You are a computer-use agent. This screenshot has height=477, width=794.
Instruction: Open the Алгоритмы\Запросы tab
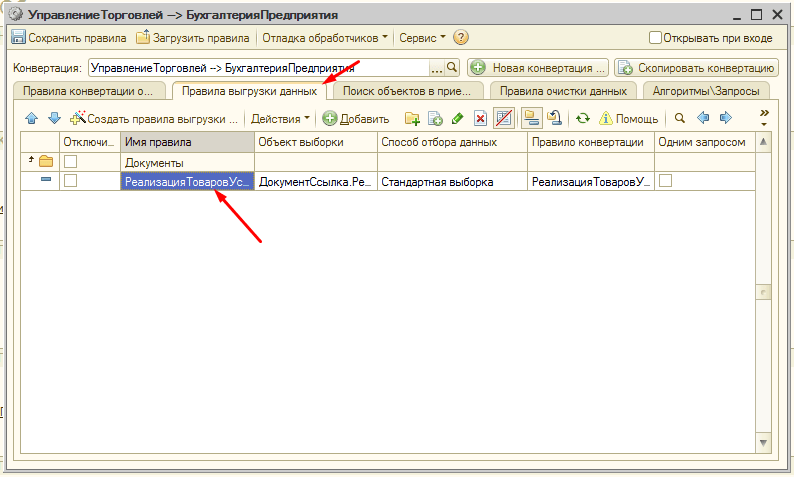pyautogui.click(x=706, y=91)
